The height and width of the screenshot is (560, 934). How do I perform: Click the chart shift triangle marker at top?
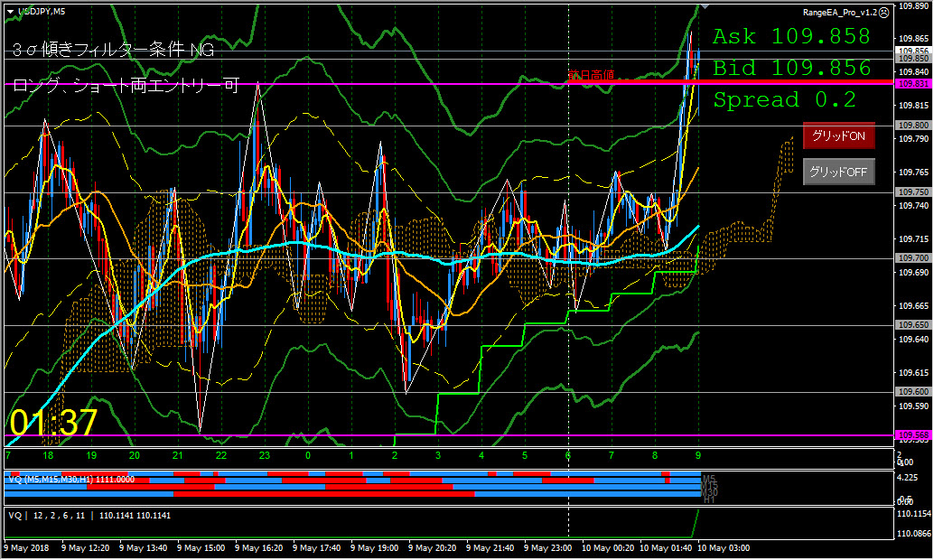[705, 6]
